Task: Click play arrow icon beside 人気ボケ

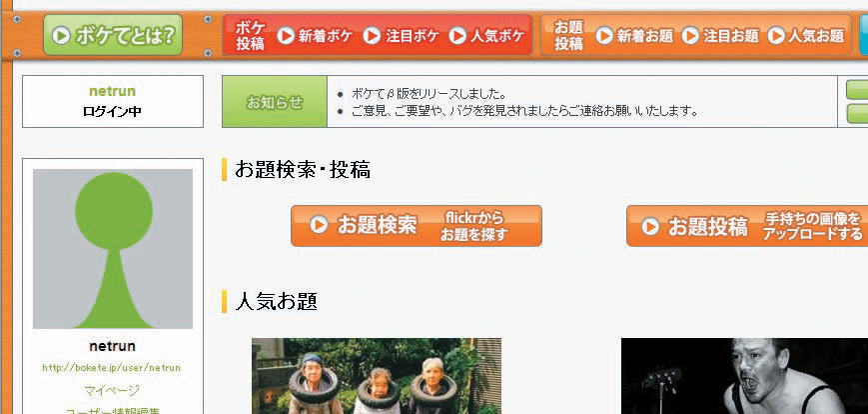Action: 457,36
